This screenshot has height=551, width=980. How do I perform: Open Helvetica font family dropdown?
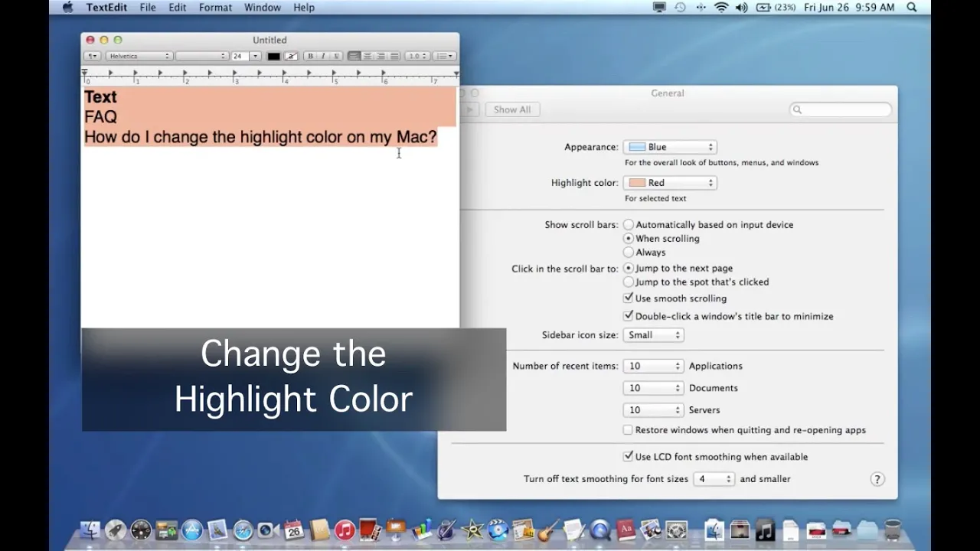[x=139, y=56]
